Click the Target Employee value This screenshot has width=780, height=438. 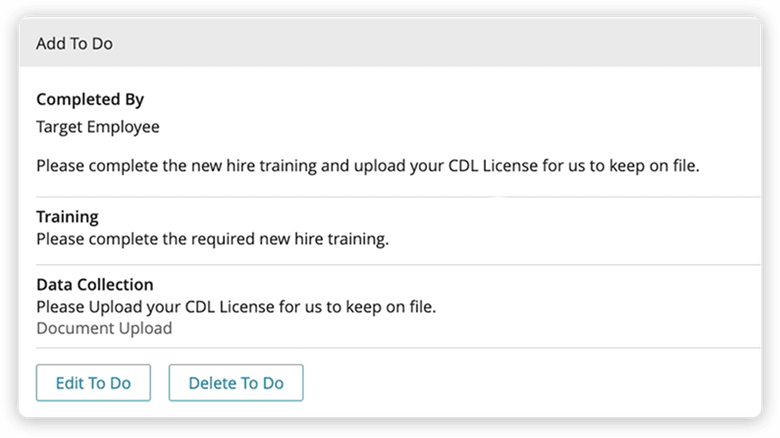pos(98,127)
